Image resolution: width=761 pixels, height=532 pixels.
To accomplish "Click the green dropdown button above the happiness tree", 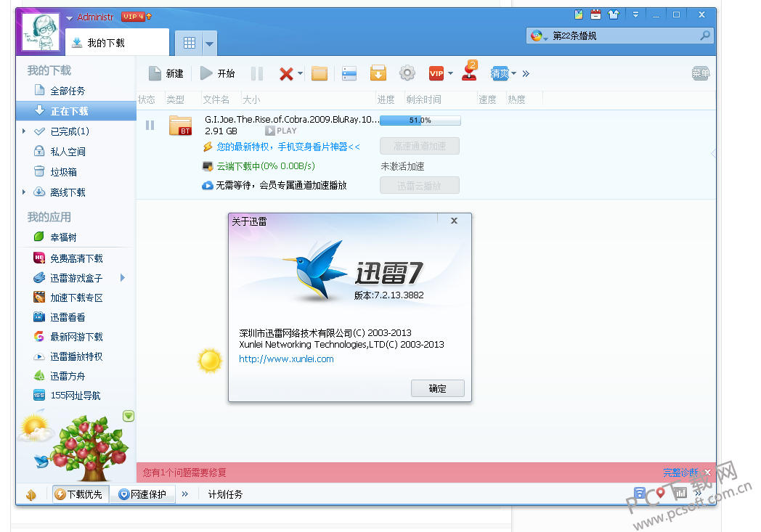I will pos(129,416).
